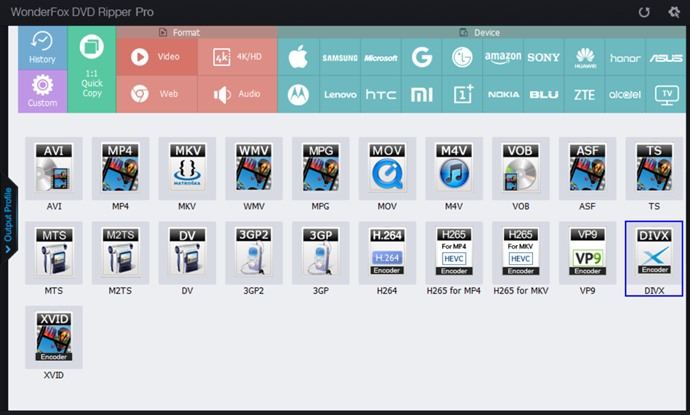Choose the Video format category
Viewport: 690px width, 415px height.
point(157,57)
